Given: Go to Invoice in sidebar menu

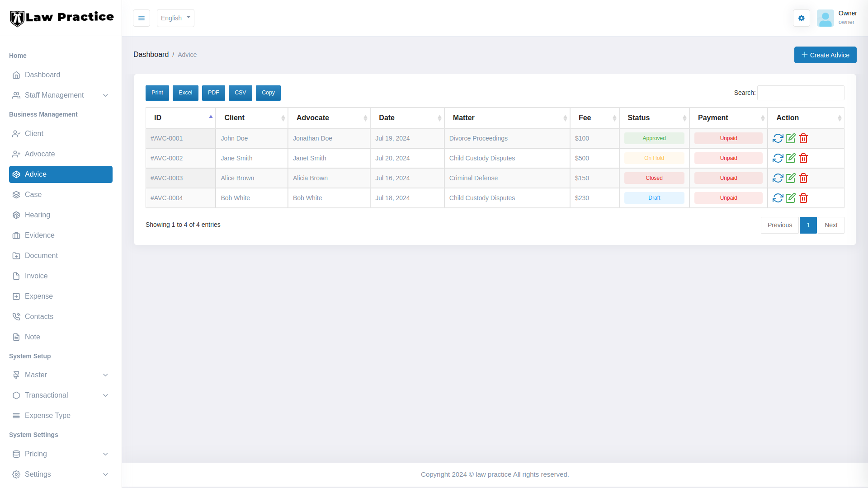Looking at the screenshot, I should click(x=36, y=276).
